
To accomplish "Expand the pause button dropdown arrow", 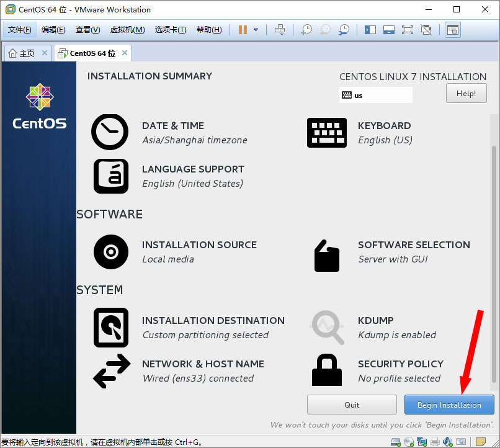I will coord(256,30).
